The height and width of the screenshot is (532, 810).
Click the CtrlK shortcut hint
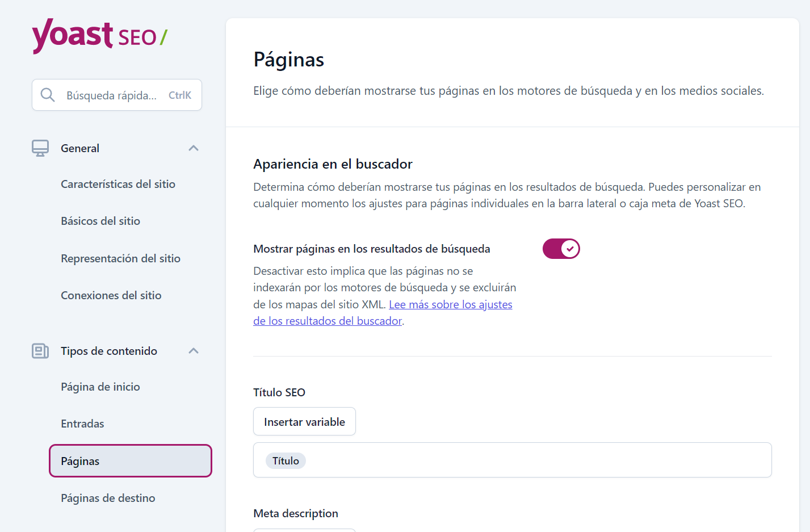click(180, 95)
